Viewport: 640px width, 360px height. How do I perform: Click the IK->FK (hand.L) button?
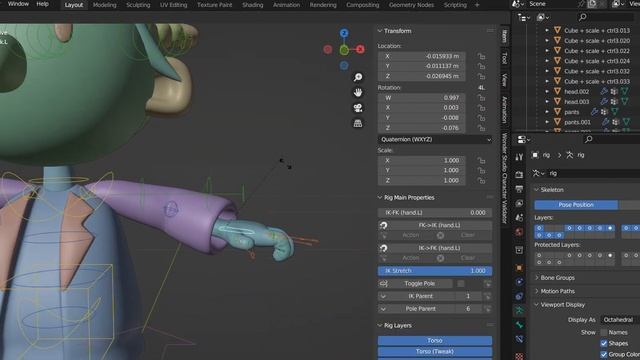pyautogui.click(x=435, y=248)
